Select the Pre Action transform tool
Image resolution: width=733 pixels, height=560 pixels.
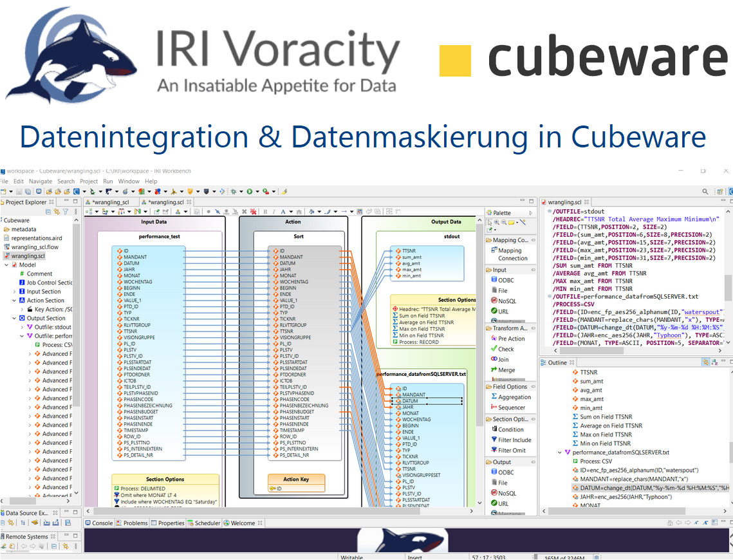(508, 339)
